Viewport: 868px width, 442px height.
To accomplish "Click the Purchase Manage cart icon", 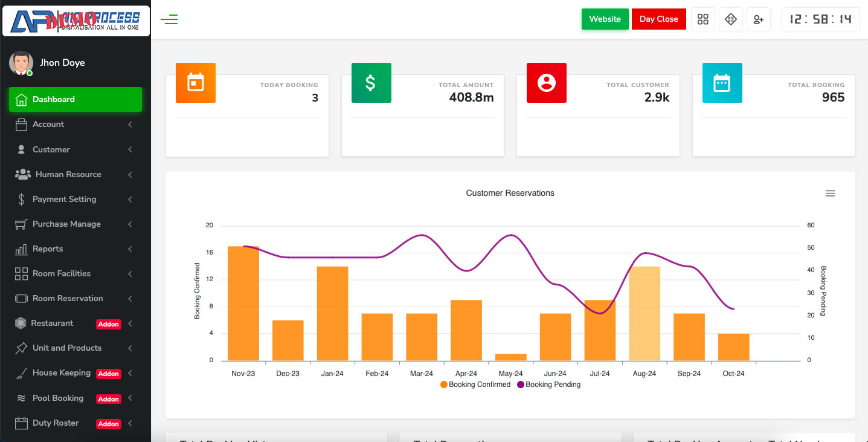I will [21, 224].
